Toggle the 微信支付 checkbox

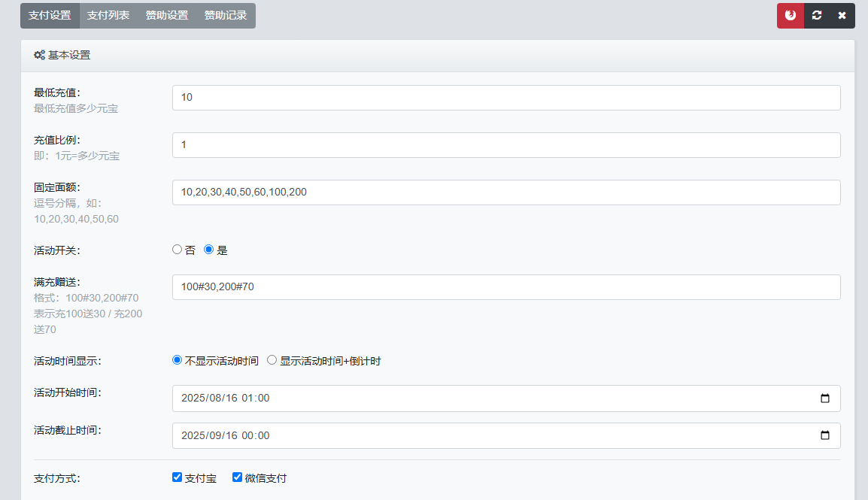238,477
